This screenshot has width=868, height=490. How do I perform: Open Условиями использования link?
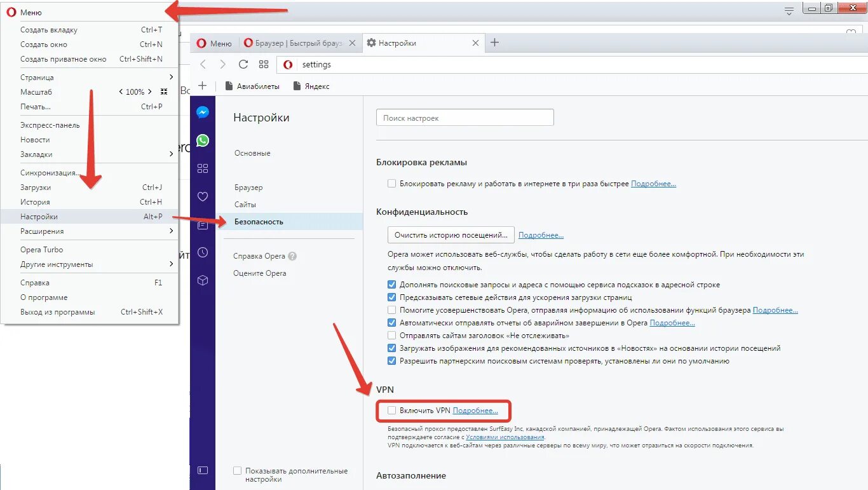click(505, 437)
